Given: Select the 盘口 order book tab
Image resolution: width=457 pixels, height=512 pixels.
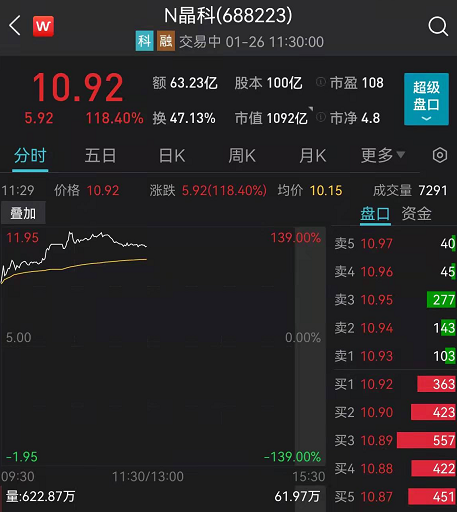Looking at the screenshot, I should 375,214.
